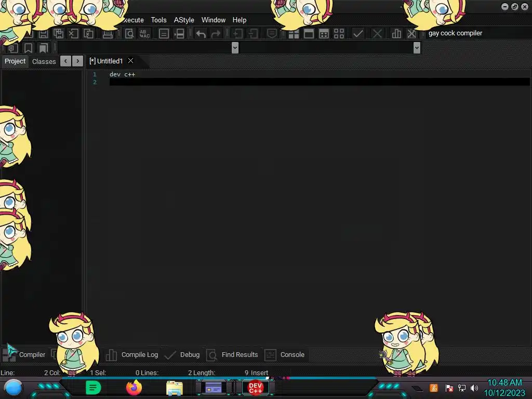Open the Tools menu

(159, 20)
